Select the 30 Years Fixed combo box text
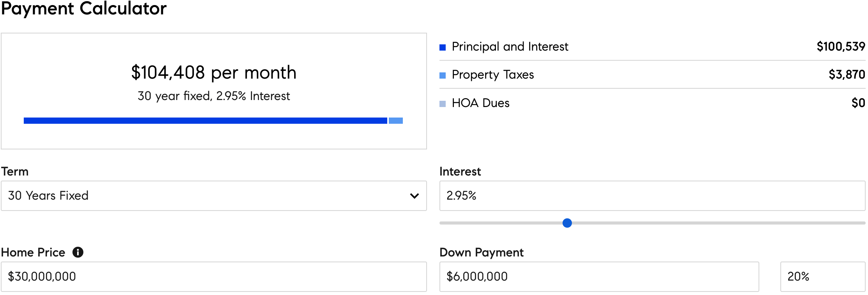This screenshot has width=868, height=295. point(48,195)
